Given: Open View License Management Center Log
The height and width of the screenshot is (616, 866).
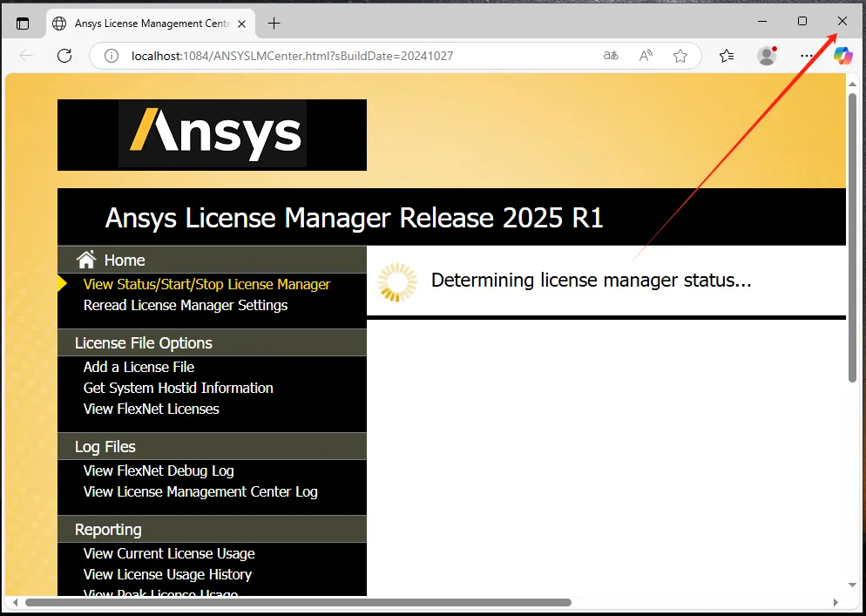Looking at the screenshot, I should pyautogui.click(x=200, y=491).
